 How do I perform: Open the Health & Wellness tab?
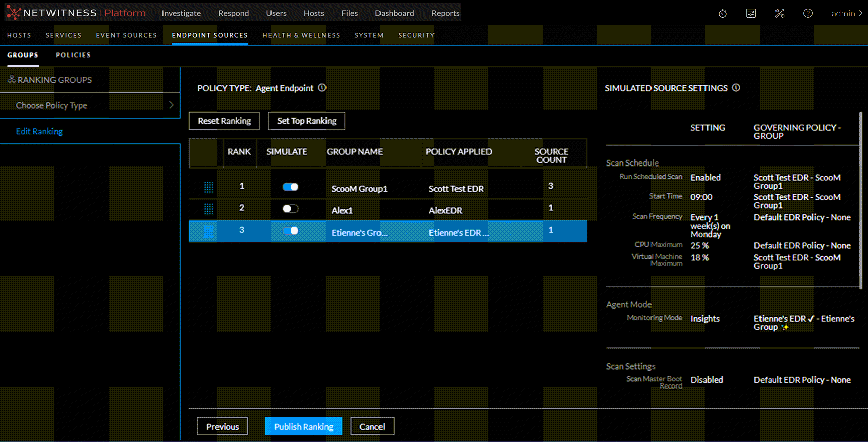coord(301,35)
